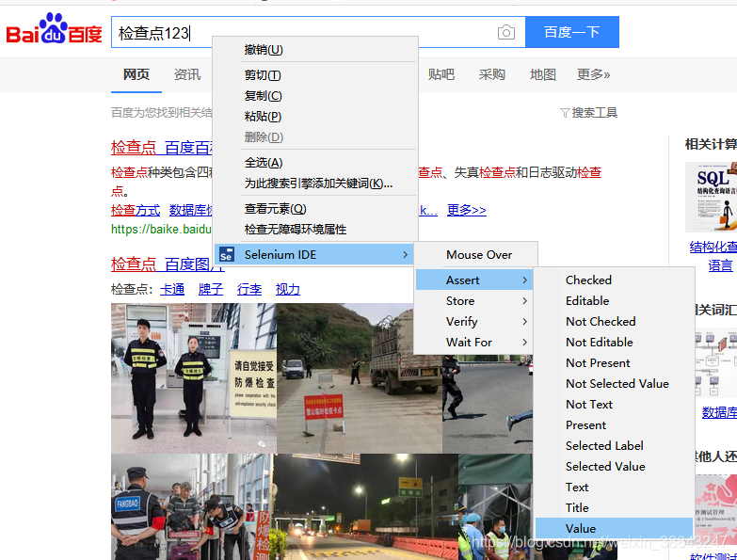Screen dimensions: 737x560
Task: Open the Selenium IDE menu entry
Action: [315, 255]
